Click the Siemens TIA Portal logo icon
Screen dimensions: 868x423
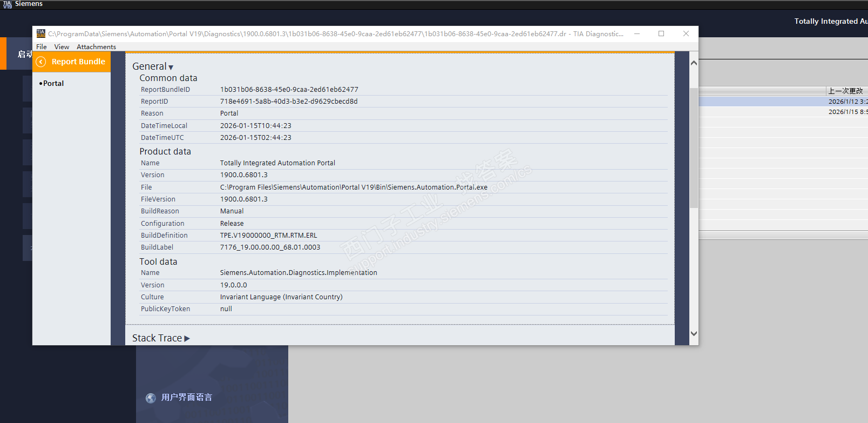click(7, 4)
